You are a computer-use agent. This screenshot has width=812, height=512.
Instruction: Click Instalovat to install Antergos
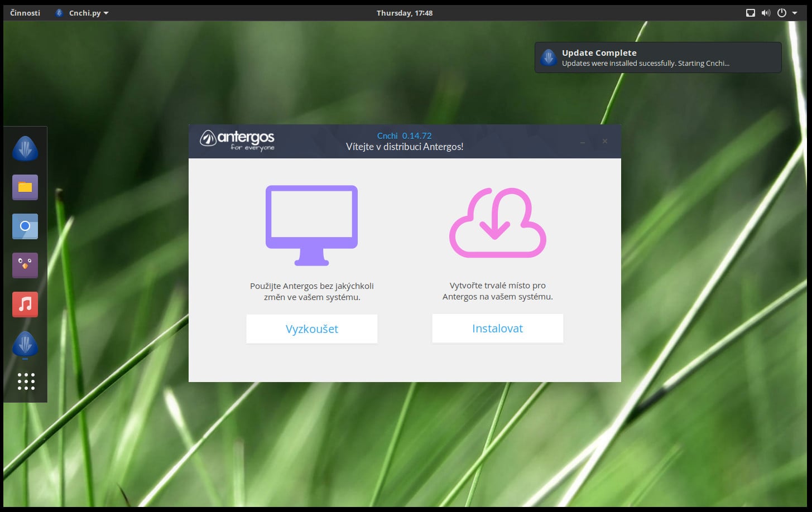pyautogui.click(x=497, y=328)
